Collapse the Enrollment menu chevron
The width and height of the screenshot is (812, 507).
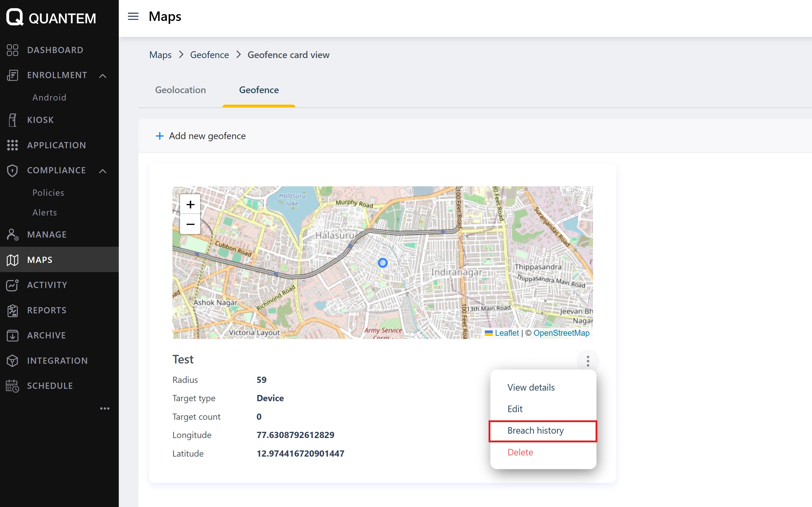[x=103, y=76]
